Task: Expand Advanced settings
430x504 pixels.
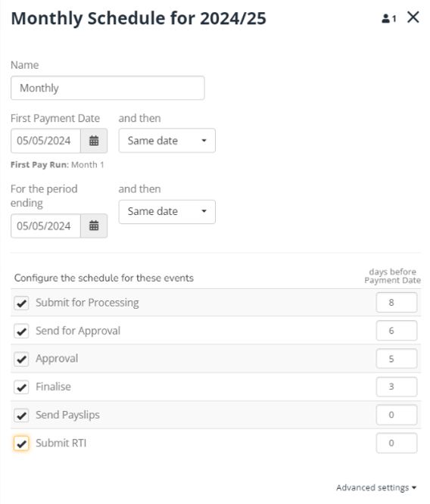Action: 376,487
